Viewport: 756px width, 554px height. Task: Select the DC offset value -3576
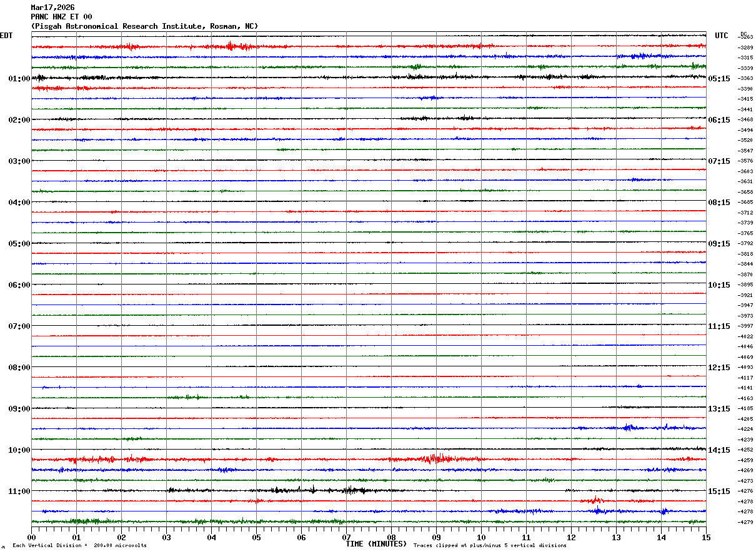pyautogui.click(x=745, y=161)
